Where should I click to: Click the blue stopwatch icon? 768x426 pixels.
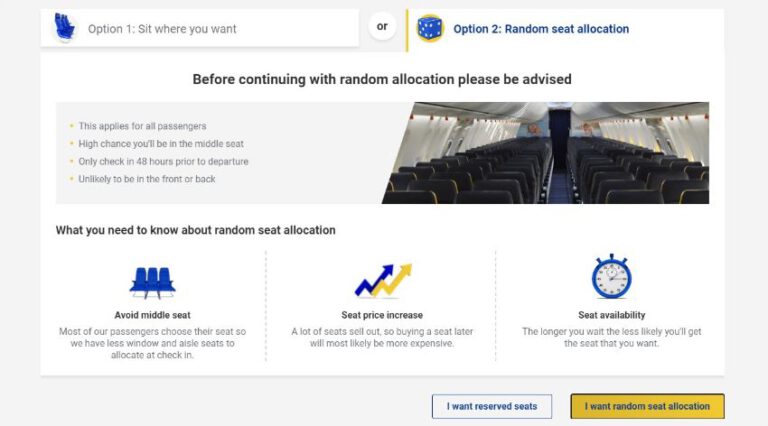point(611,276)
